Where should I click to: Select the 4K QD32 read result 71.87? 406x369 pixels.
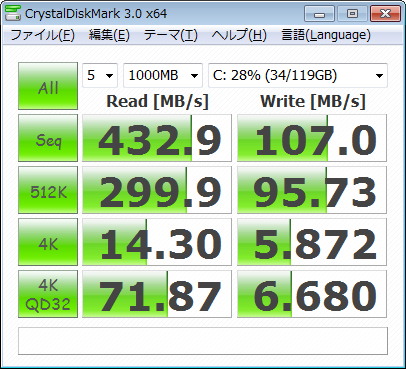click(x=157, y=294)
